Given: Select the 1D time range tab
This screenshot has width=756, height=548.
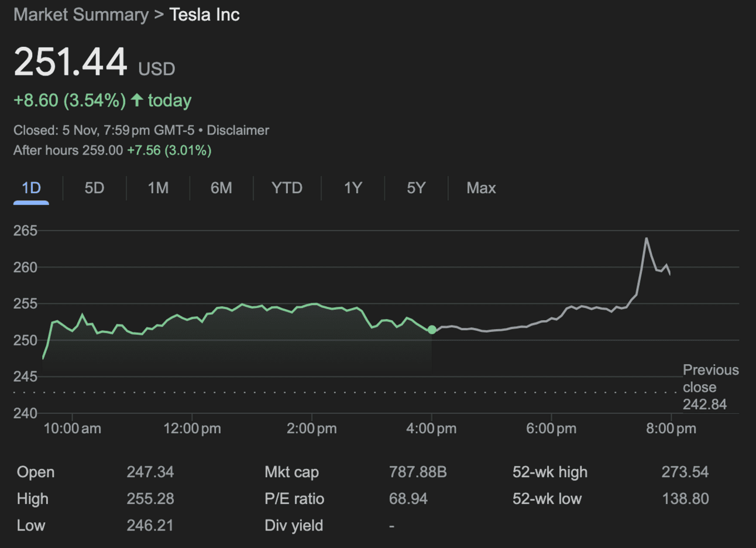Looking at the screenshot, I should pos(31,188).
